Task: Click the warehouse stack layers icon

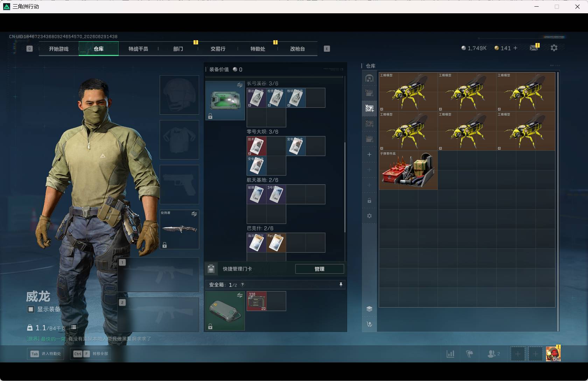Action: 369,309
